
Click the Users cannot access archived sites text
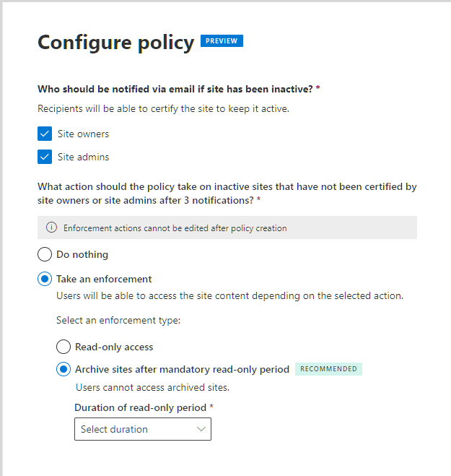(152, 387)
